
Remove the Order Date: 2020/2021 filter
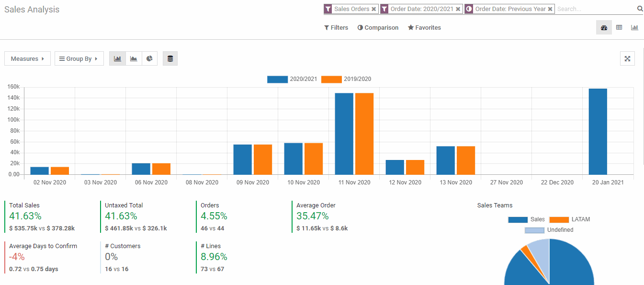458,9
